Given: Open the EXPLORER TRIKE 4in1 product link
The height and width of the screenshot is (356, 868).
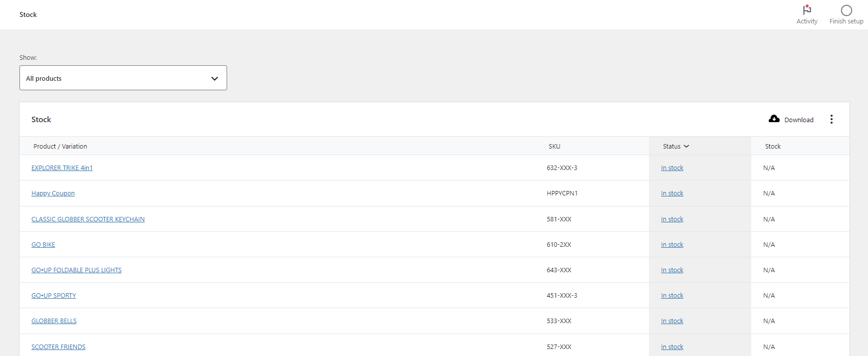Looking at the screenshot, I should (x=62, y=168).
